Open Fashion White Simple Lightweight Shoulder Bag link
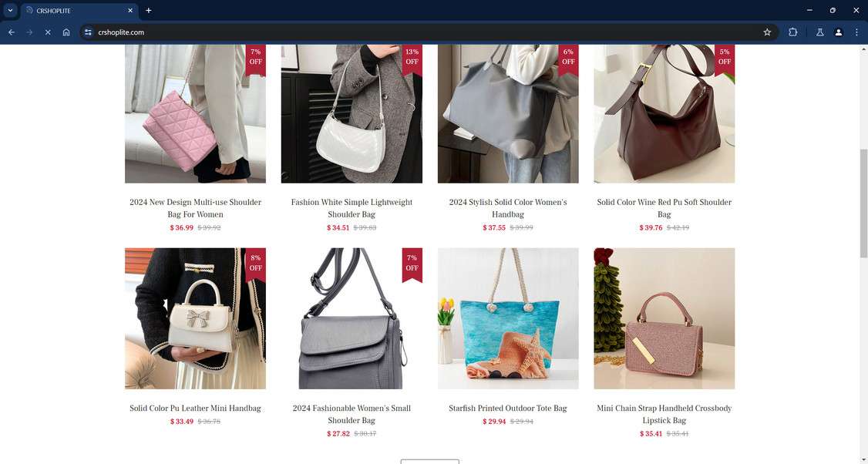Screen dimensions: 868x464 pos(352,208)
